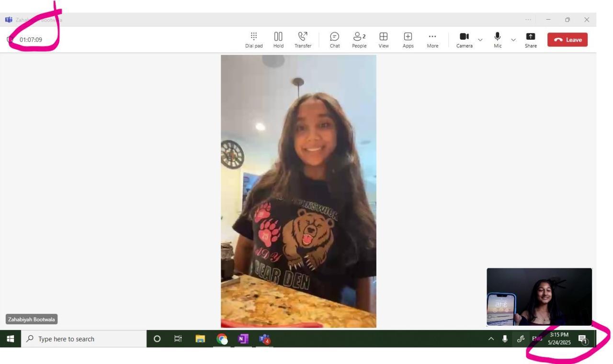
Task: Click the microphone tray icon
Action: (505, 339)
